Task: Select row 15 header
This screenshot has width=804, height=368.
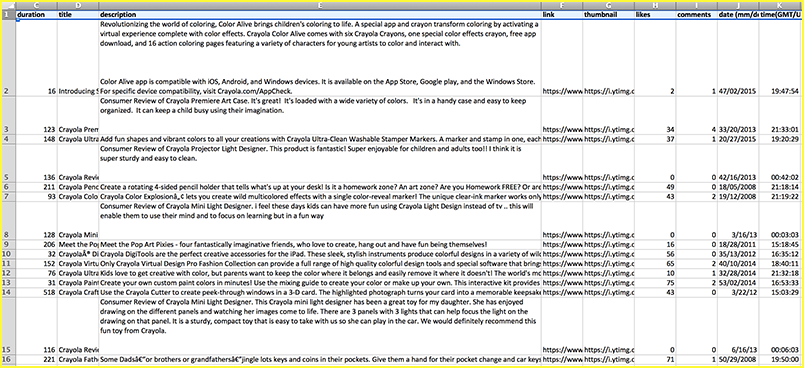Action: pyautogui.click(x=8, y=326)
